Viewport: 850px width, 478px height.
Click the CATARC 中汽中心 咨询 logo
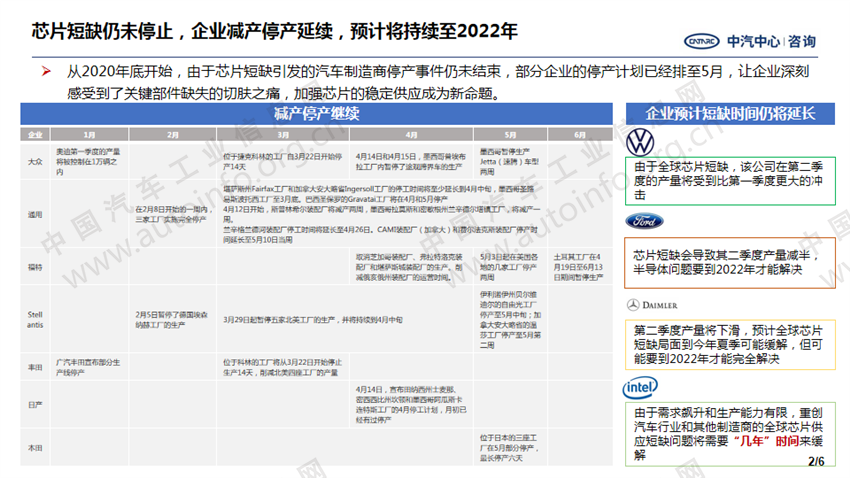(x=750, y=41)
